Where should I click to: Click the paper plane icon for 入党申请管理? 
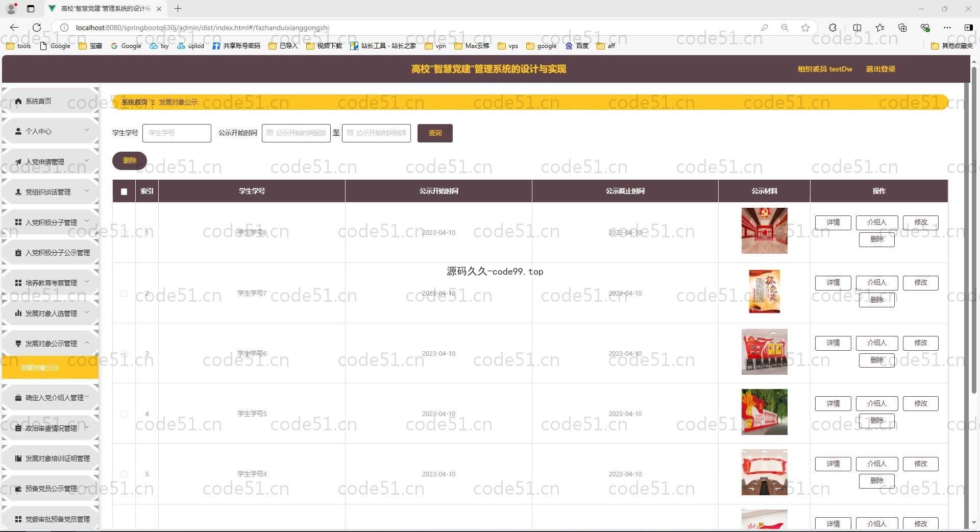click(18, 162)
